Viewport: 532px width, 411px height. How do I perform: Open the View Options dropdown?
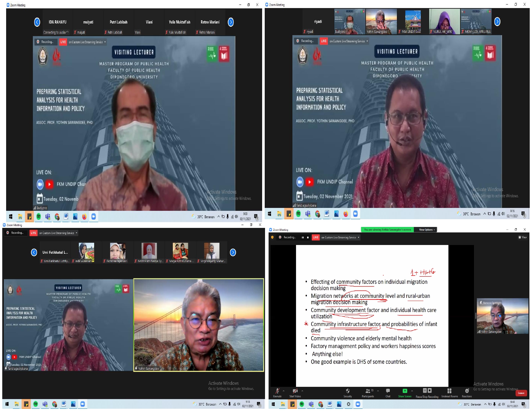click(x=427, y=230)
